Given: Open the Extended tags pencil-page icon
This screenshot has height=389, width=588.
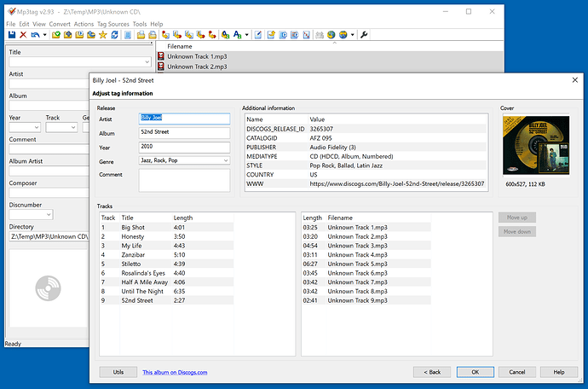Looking at the screenshot, I should click(258, 35).
